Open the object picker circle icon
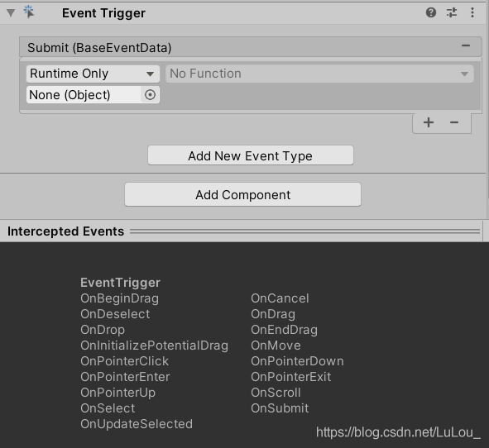This screenshot has width=489, height=448. 150,95
